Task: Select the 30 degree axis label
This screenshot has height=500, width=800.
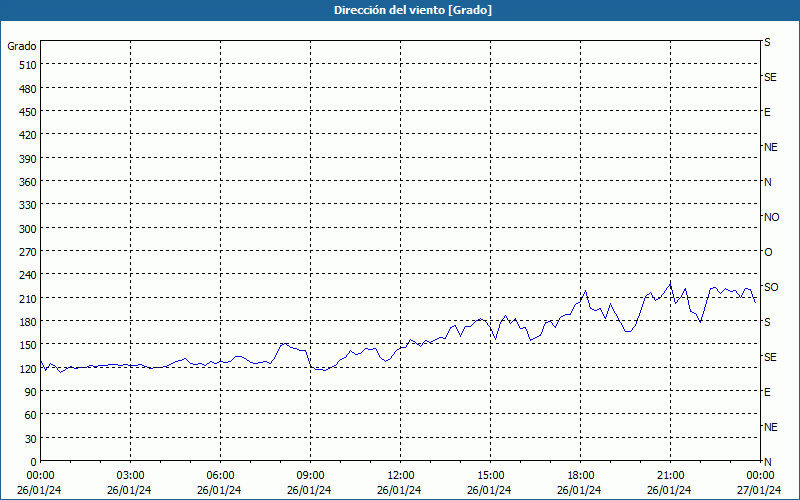Action: tap(31, 439)
